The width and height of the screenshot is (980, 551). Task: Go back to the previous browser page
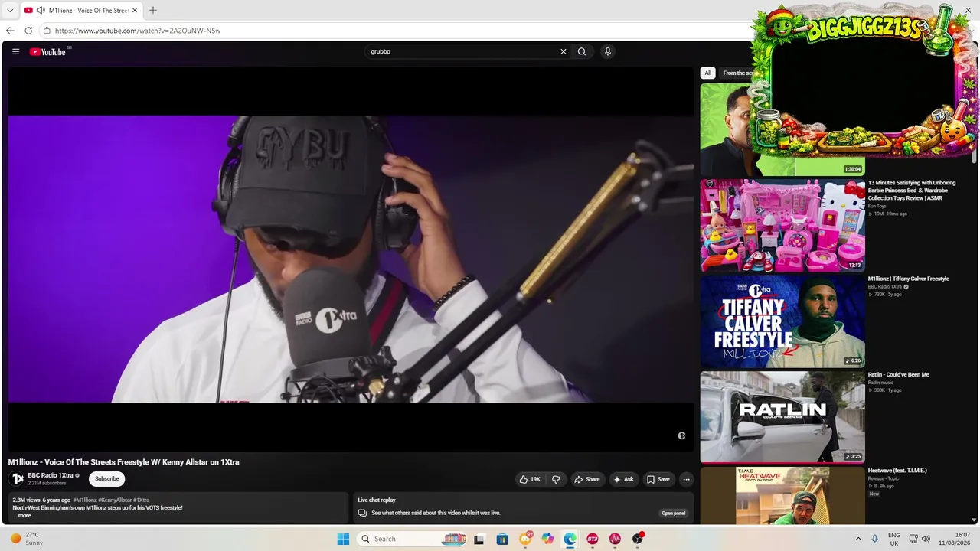coord(10,31)
